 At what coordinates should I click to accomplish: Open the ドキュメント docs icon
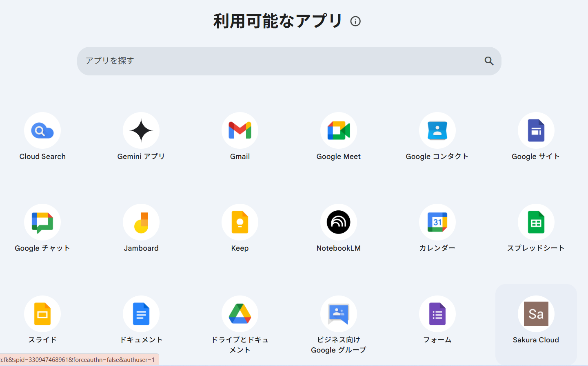pyautogui.click(x=141, y=314)
